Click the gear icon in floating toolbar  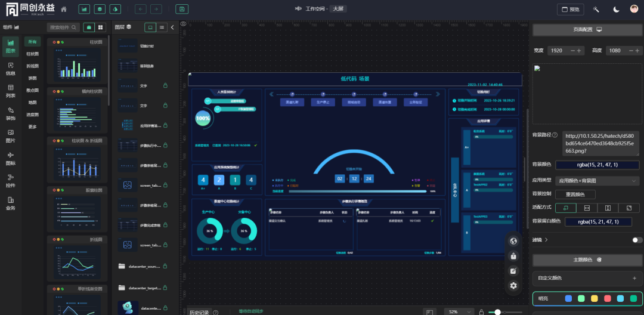point(513,286)
